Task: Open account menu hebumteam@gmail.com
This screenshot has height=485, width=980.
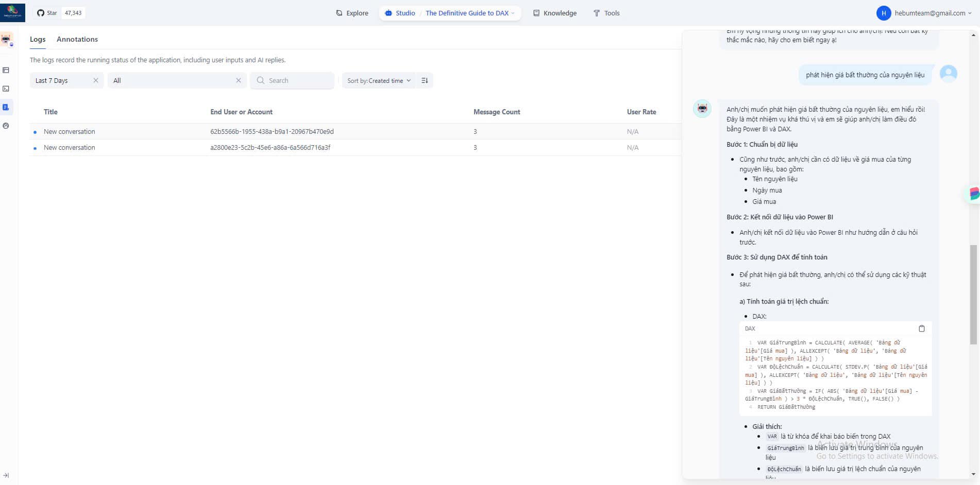Action: pyautogui.click(x=924, y=13)
